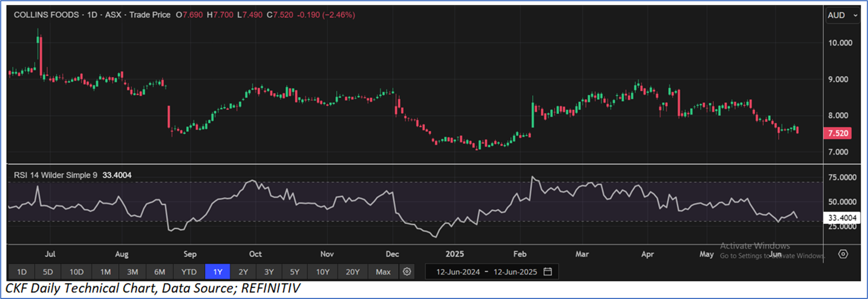Click the calendar icon in date range
The width and height of the screenshot is (868, 299).
(x=547, y=271)
